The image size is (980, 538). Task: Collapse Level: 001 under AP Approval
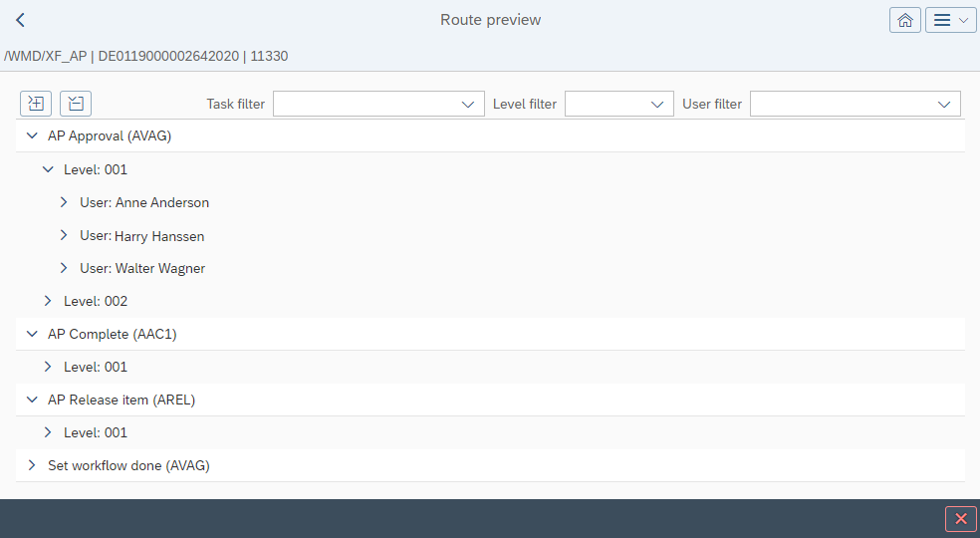(48, 169)
